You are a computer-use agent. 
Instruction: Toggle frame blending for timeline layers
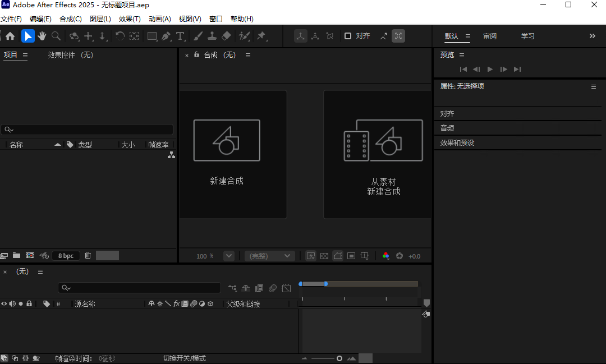pyautogui.click(x=259, y=288)
